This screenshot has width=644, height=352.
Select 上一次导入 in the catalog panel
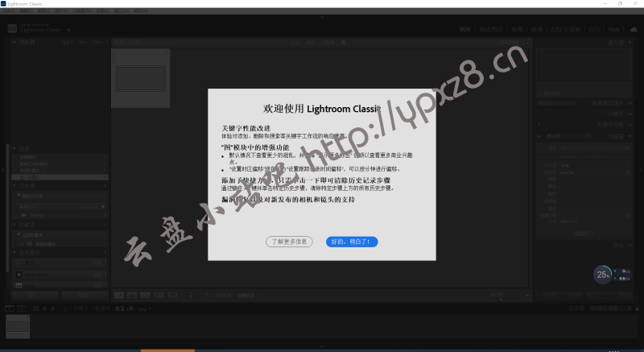[60, 177]
